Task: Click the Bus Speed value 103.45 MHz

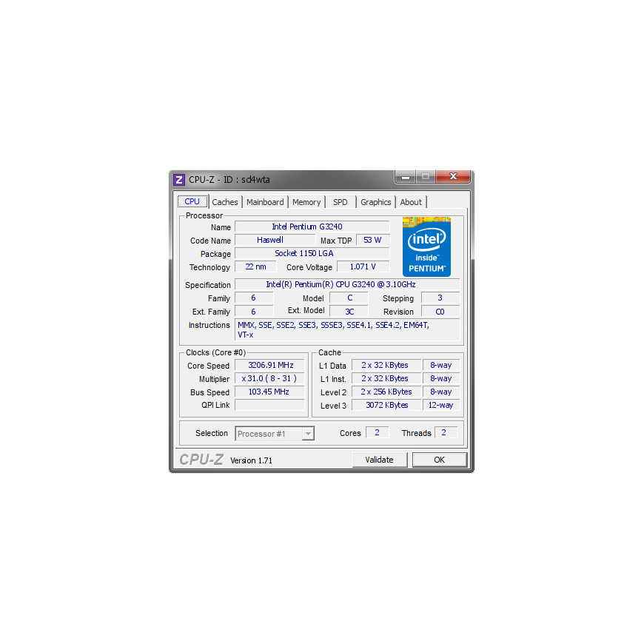Action: click(x=270, y=392)
